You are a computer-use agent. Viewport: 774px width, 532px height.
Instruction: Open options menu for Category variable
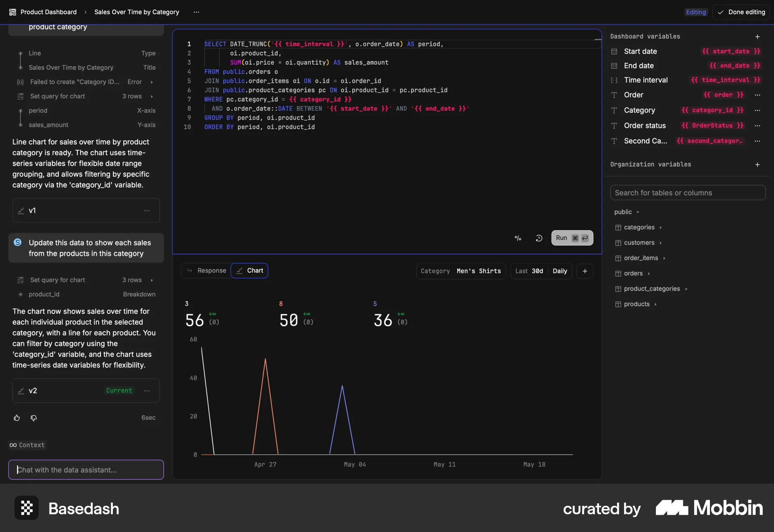[x=757, y=110]
